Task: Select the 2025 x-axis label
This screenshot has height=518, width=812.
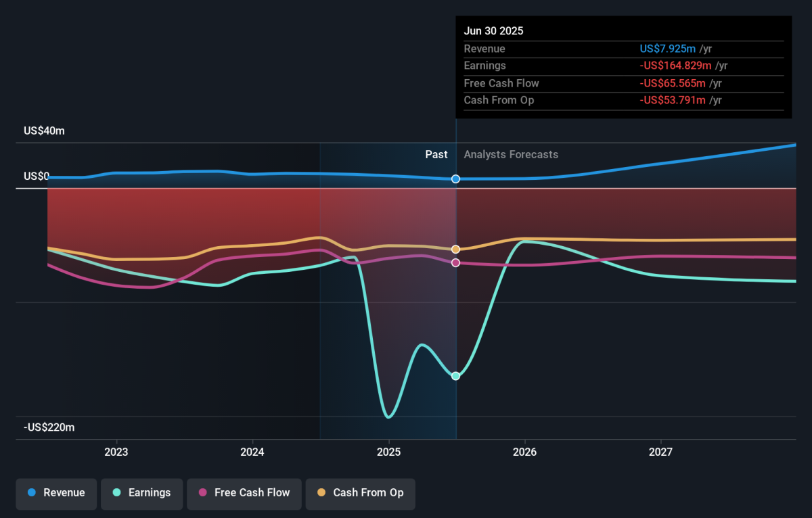Action: coord(388,452)
